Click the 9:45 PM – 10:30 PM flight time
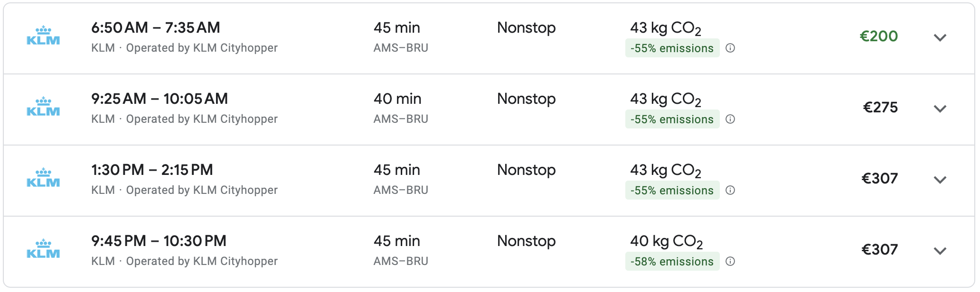The image size is (980, 292). click(x=159, y=241)
